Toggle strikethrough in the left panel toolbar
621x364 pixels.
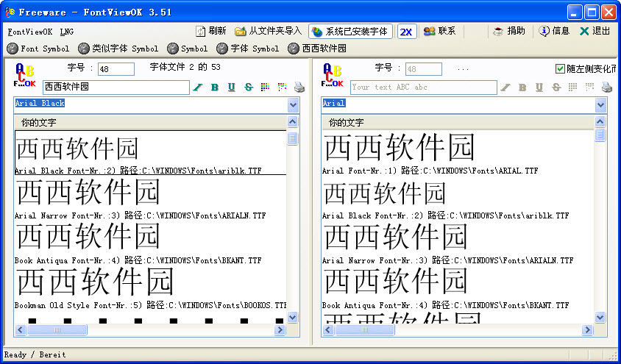[x=249, y=88]
